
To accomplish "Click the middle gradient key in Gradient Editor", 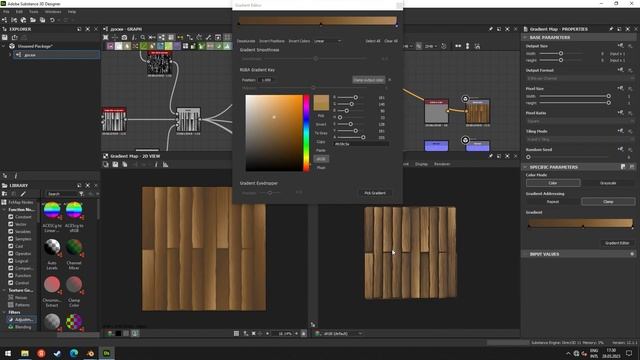I will (x=321, y=25).
